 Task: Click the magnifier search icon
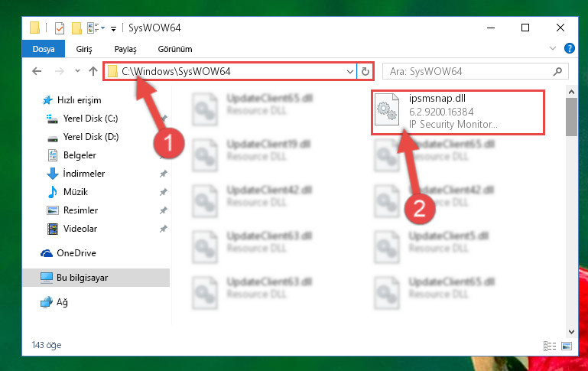[557, 71]
